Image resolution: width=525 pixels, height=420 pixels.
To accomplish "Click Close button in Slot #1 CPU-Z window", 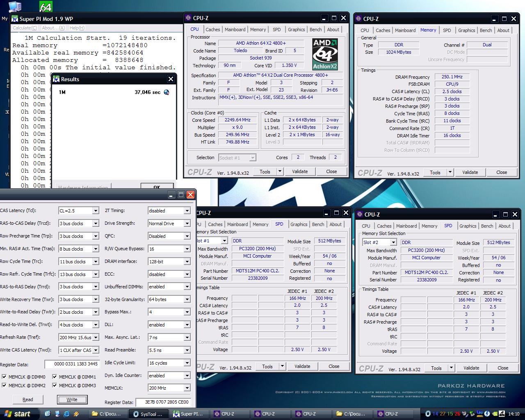I will click(334, 366).
